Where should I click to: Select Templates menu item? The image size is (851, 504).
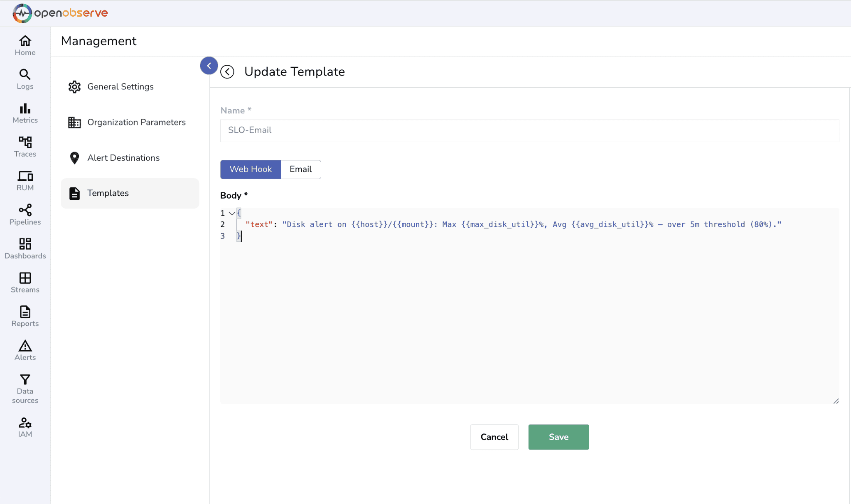(x=130, y=193)
